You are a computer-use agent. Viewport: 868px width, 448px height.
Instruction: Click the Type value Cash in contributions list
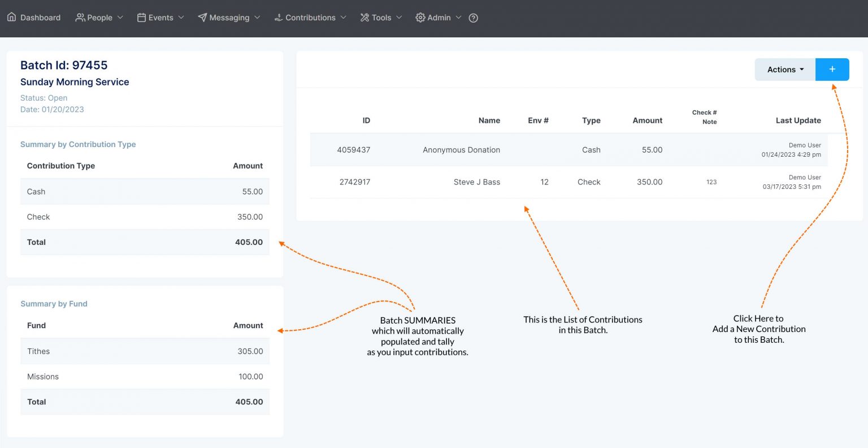pyautogui.click(x=591, y=150)
